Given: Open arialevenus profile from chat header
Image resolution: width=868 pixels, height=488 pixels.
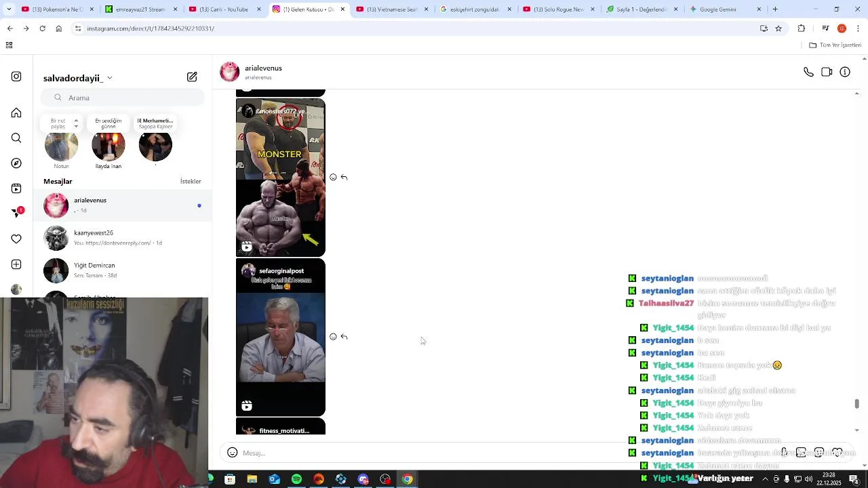Looking at the screenshot, I should point(263,68).
